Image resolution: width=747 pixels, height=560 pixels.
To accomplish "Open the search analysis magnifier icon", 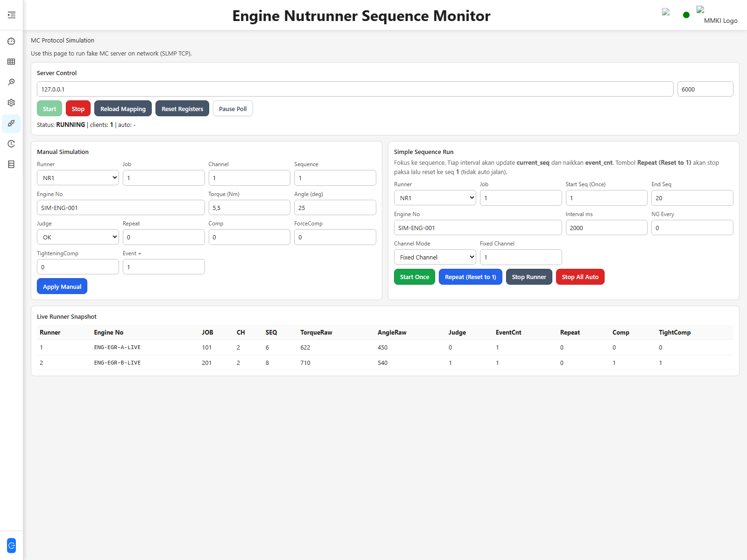I will 11,82.
